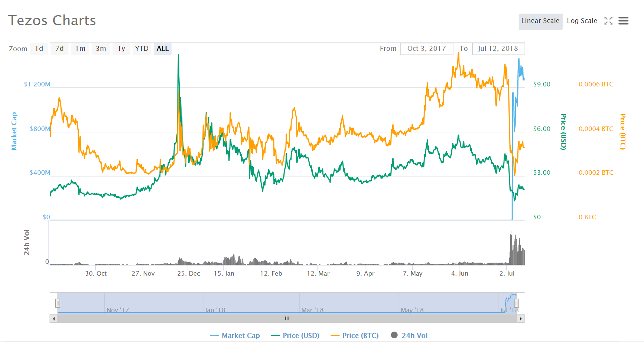The width and height of the screenshot is (644, 342).
Task: Click the scrollbar right arrow
Action: (x=521, y=319)
